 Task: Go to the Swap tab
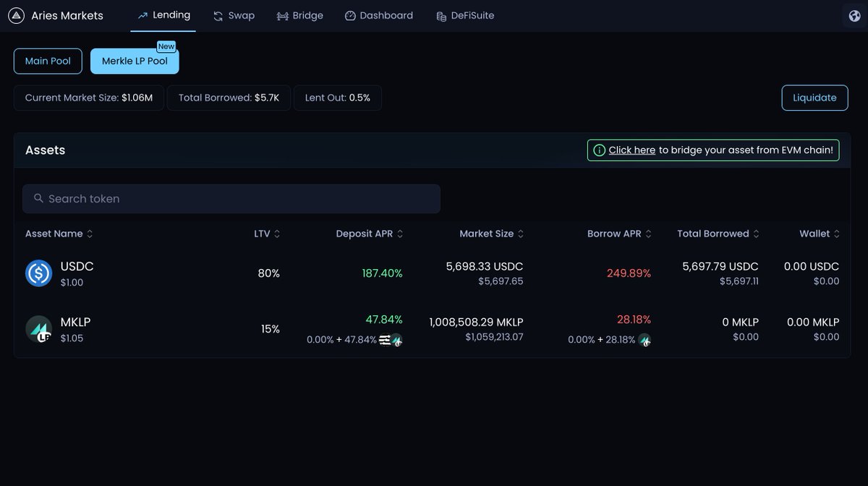click(234, 15)
